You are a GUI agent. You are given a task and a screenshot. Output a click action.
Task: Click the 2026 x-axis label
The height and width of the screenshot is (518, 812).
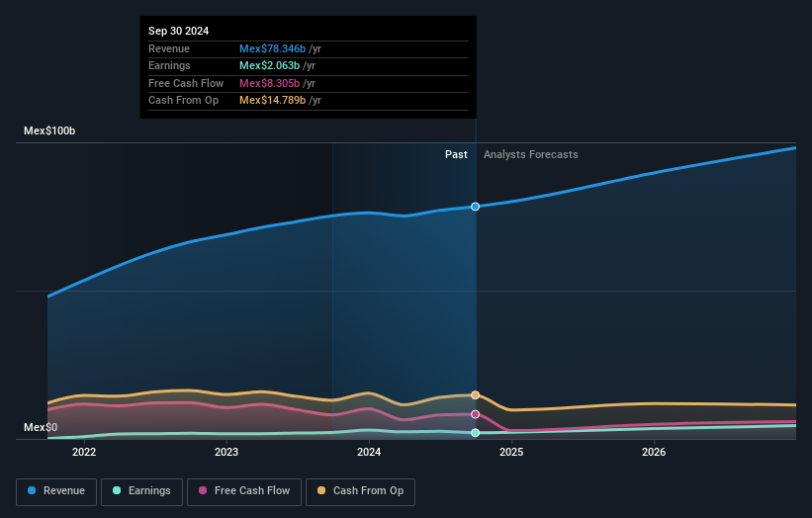(x=654, y=452)
